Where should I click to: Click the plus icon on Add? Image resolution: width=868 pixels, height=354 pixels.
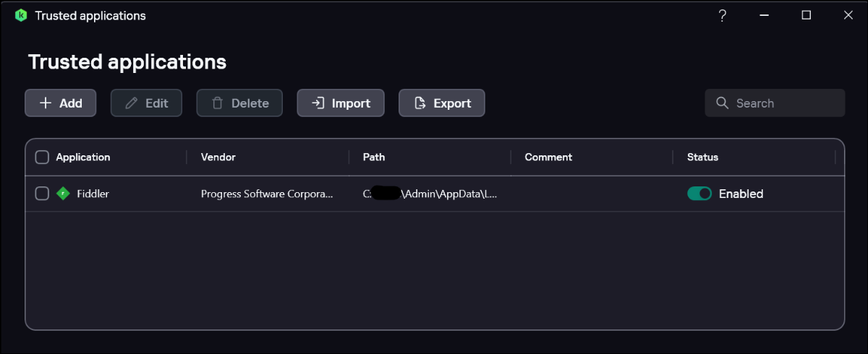click(46, 103)
